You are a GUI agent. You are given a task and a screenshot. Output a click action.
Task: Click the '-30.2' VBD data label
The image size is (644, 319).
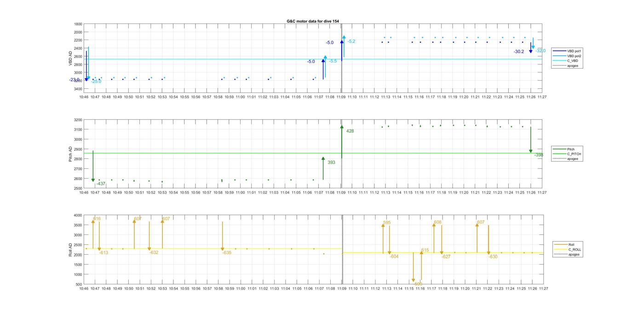click(519, 52)
